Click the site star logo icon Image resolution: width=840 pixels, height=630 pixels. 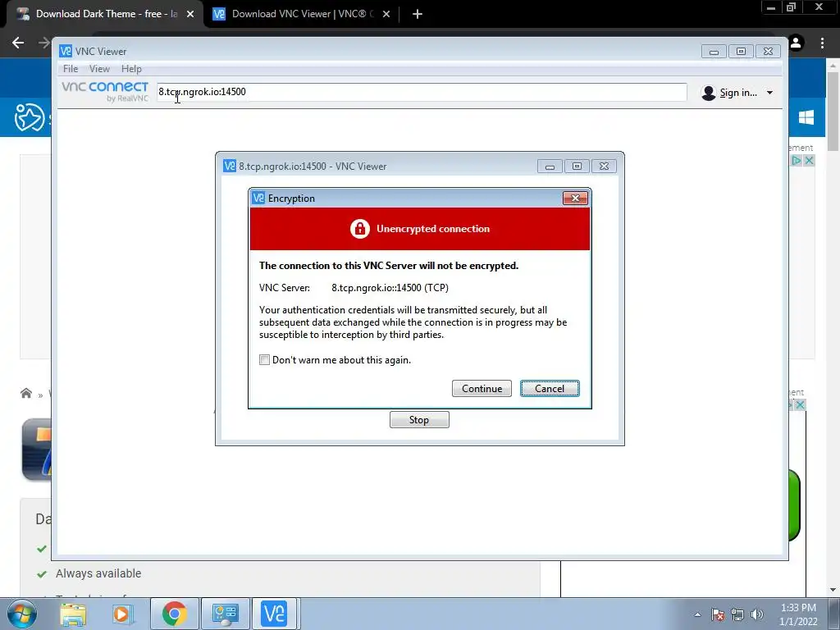[x=30, y=117]
